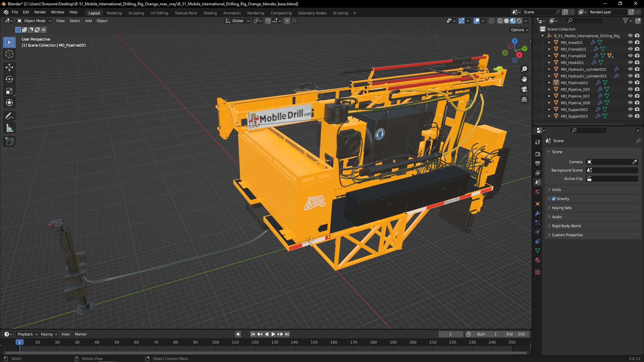This screenshot has height=362, width=644.
Task: Switch to the Modeling workspace tab
Action: [x=114, y=13]
